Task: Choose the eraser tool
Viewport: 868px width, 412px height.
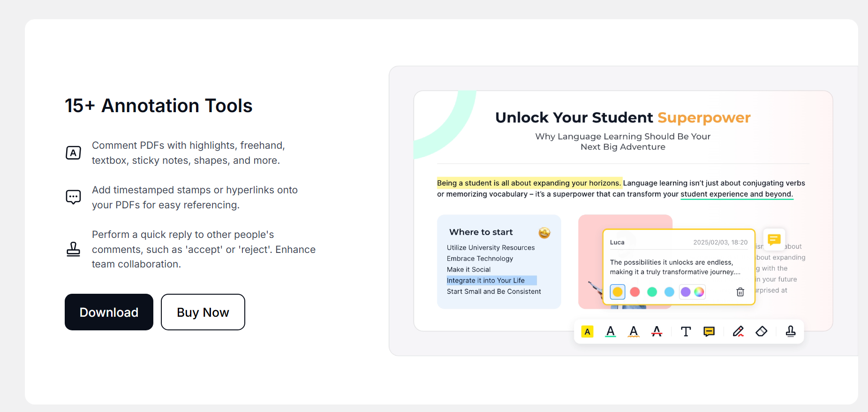Action: [x=762, y=332]
